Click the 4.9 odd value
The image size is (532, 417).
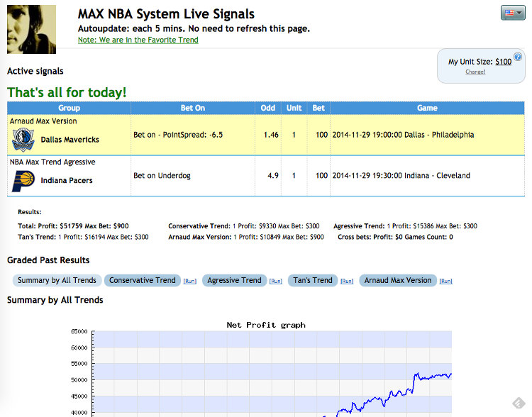coord(273,176)
